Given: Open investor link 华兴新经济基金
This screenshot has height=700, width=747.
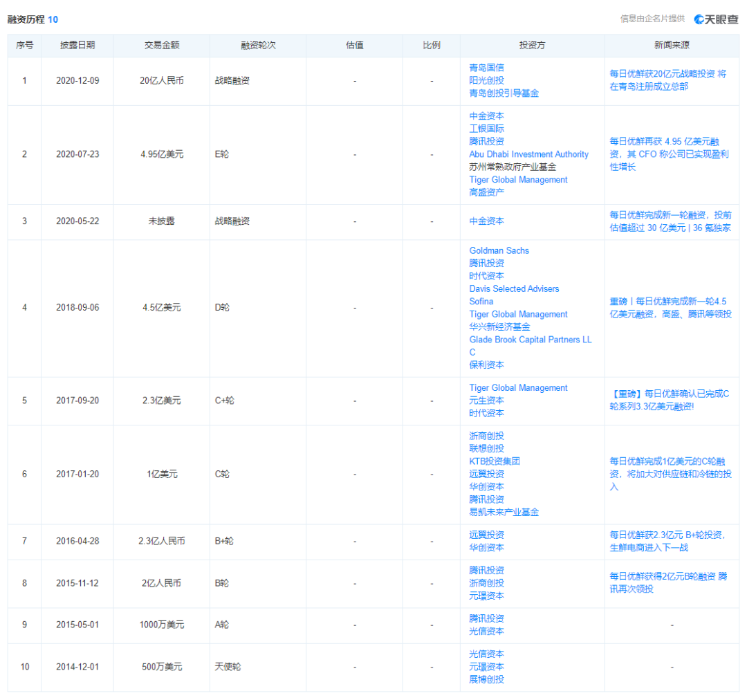Looking at the screenshot, I should pos(500,327).
